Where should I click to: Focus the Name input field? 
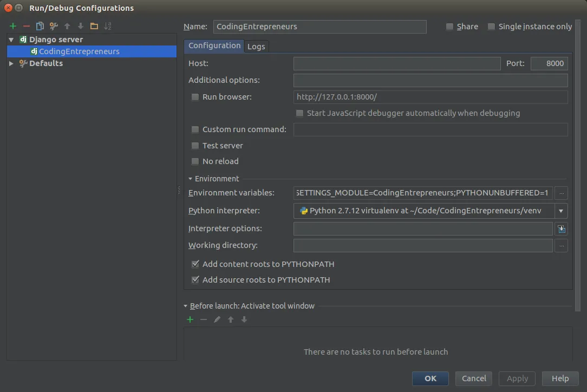tap(319, 27)
